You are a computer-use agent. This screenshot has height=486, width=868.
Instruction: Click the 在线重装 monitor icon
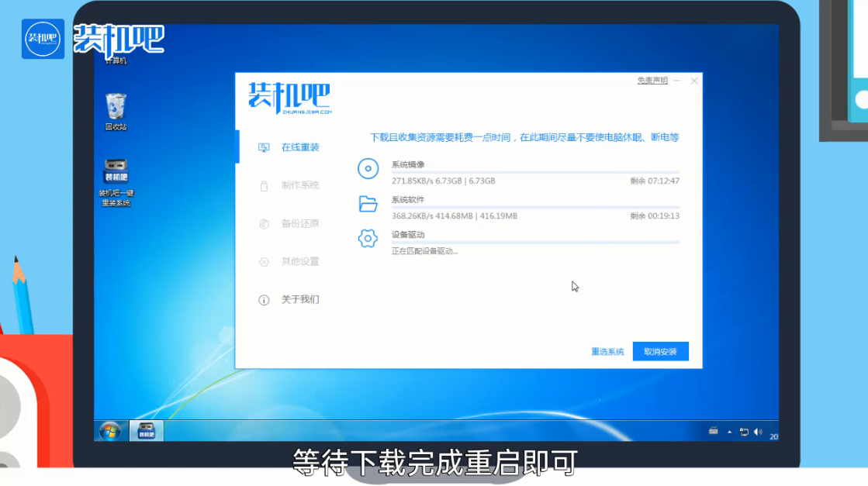click(x=264, y=147)
